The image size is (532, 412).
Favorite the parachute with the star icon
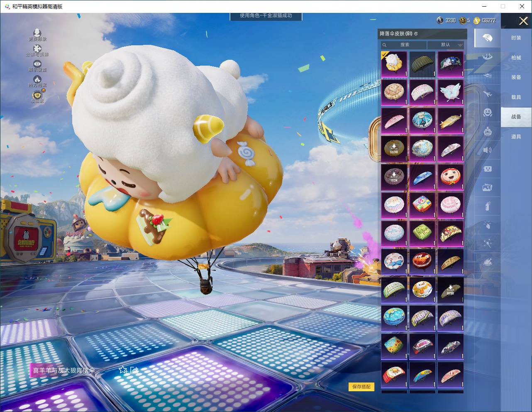click(x=123, y=370)
